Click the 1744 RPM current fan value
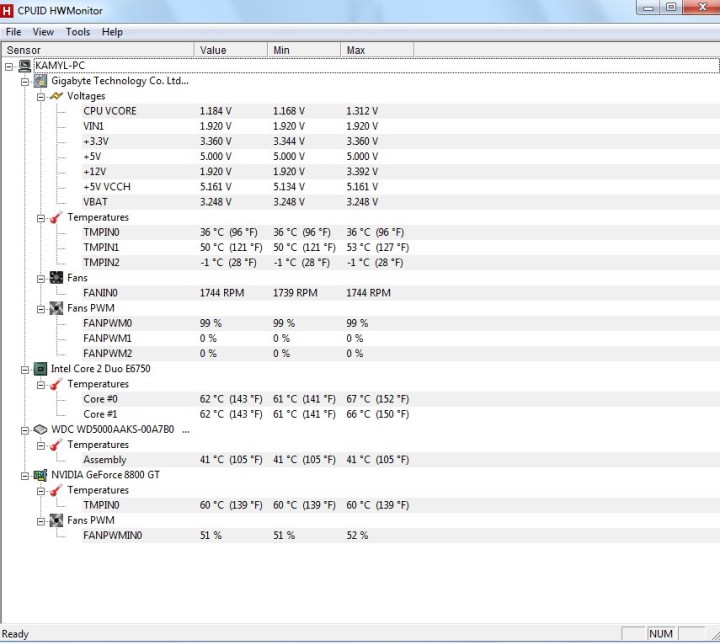 tap(222, 293)
